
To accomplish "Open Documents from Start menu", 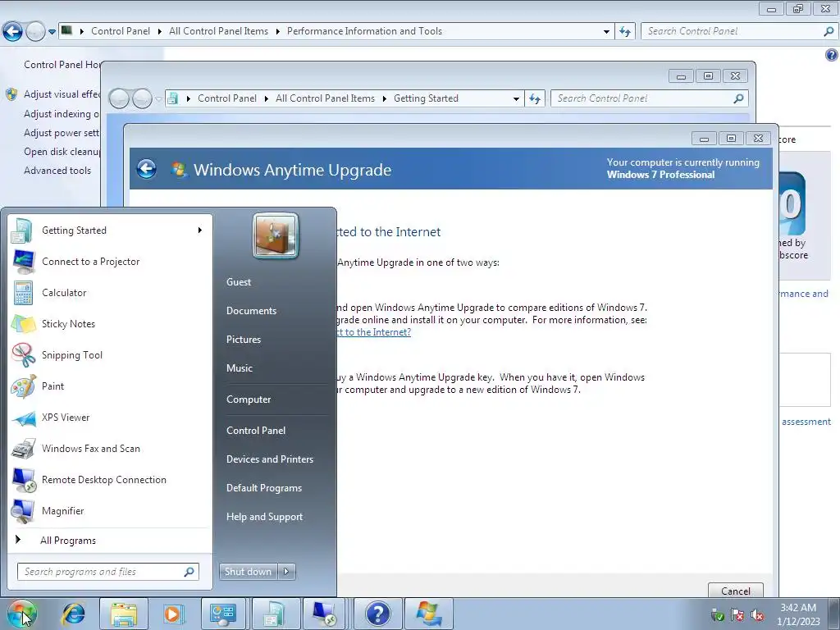I will (x=251, y=311).
